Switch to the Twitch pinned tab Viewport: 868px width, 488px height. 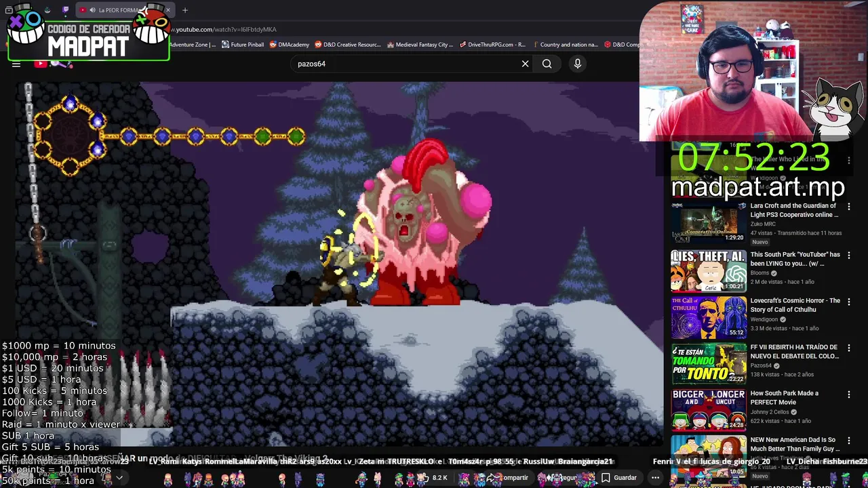(x=66, y=10)
